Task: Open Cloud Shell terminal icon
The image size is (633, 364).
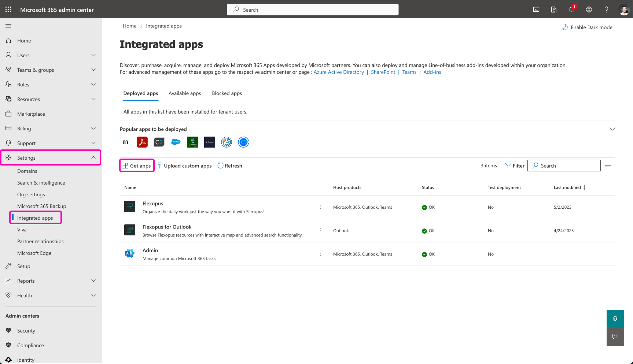Action: (x=536, y=10)
